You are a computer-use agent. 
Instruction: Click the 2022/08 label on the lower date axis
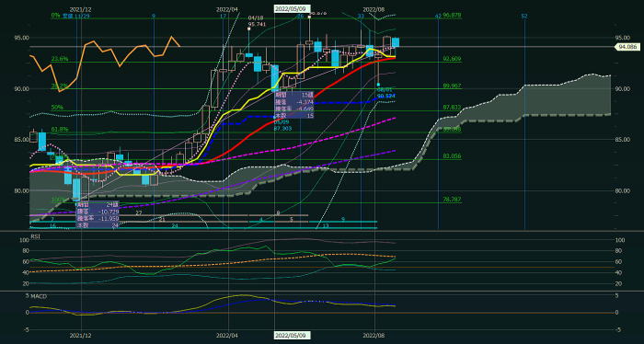tap(374, 336)
